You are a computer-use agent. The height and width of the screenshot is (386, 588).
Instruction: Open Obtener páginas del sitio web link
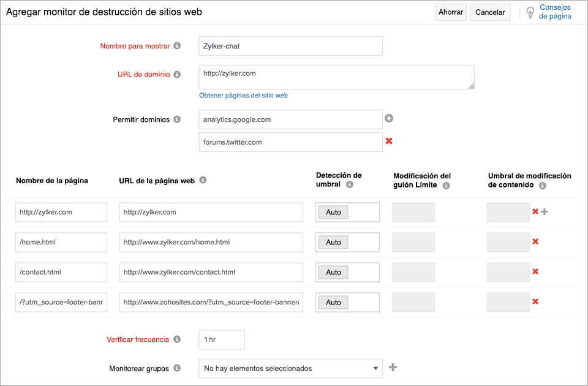point(243,96)
